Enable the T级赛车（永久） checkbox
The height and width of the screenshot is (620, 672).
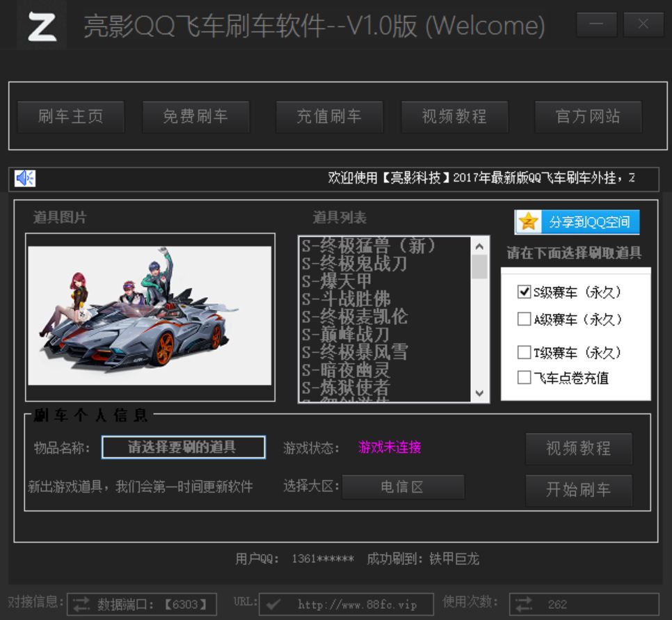point(524,352)
